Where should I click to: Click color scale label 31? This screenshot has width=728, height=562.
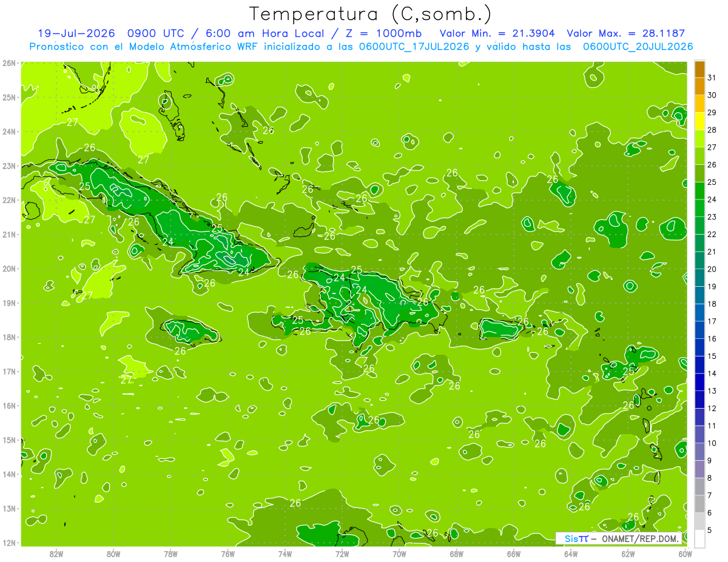(x=712, y=78)
